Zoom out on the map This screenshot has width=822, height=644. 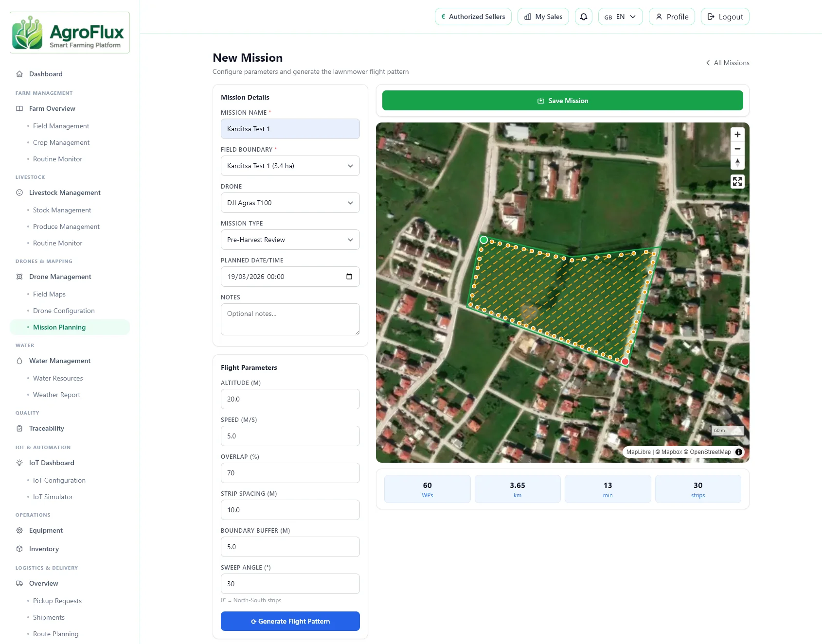(x=737, y=149)
